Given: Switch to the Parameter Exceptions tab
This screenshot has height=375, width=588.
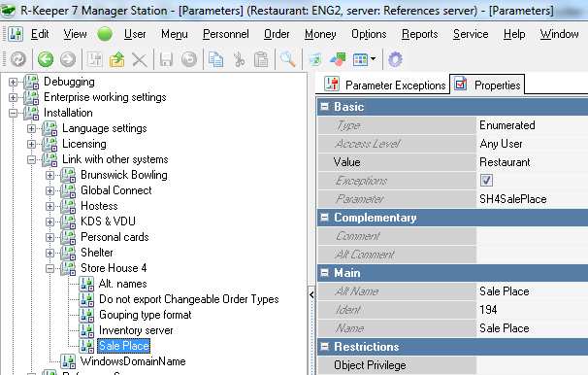Looking at the screenshot, I should [x=385, y=85].
